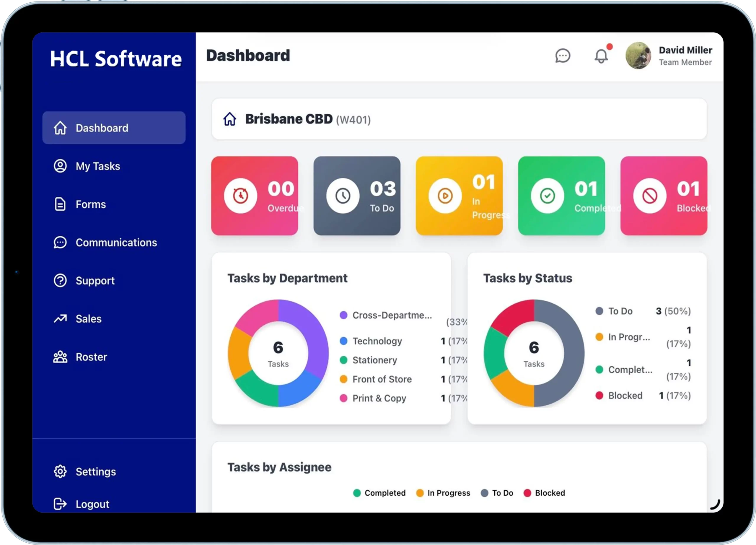
Task: Click the In Progress play icon
Action: click(x=445, y=196)
